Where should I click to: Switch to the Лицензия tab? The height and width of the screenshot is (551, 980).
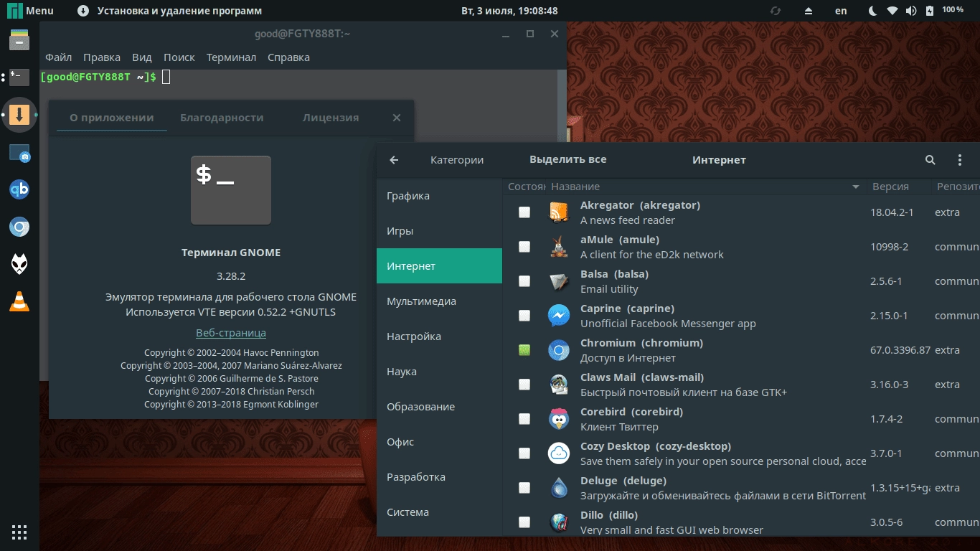[x=331, y=118]
